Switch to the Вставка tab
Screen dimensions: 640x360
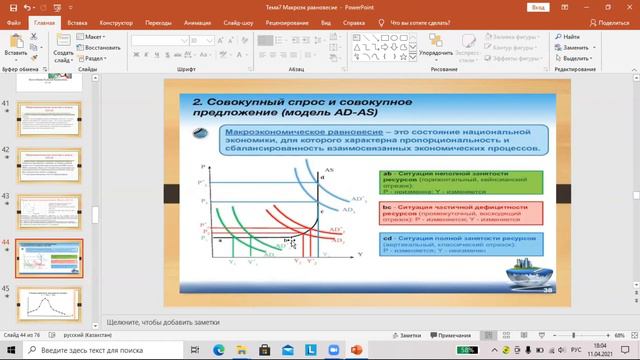tap(77, 23)
